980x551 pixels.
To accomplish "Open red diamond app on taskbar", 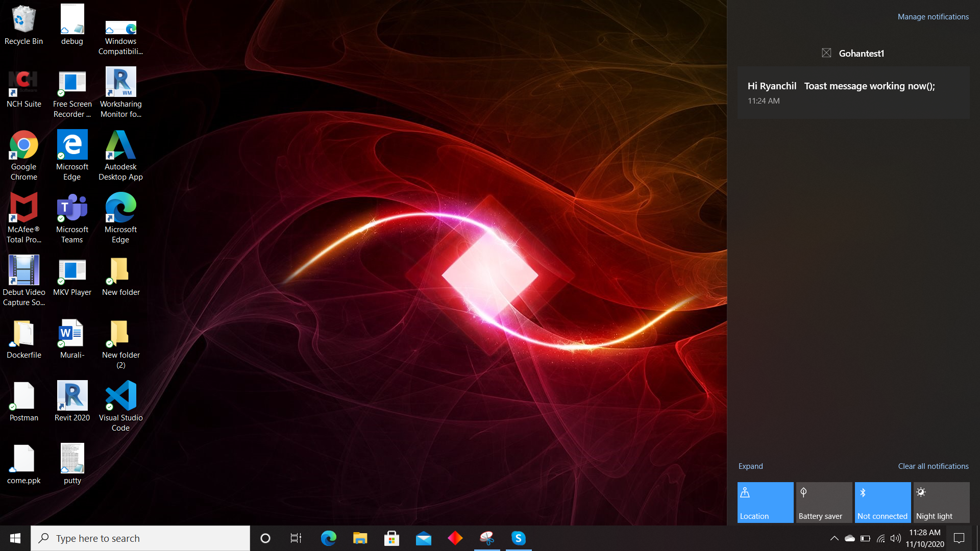I will [455, 538].
